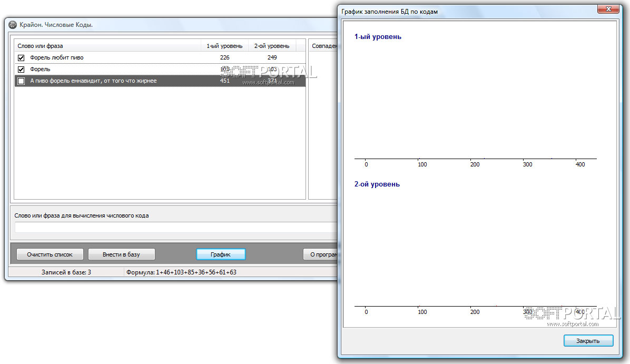Click the 'Внести в базу' button
Viewport: 630px width, 364px height.
[121, 254]
